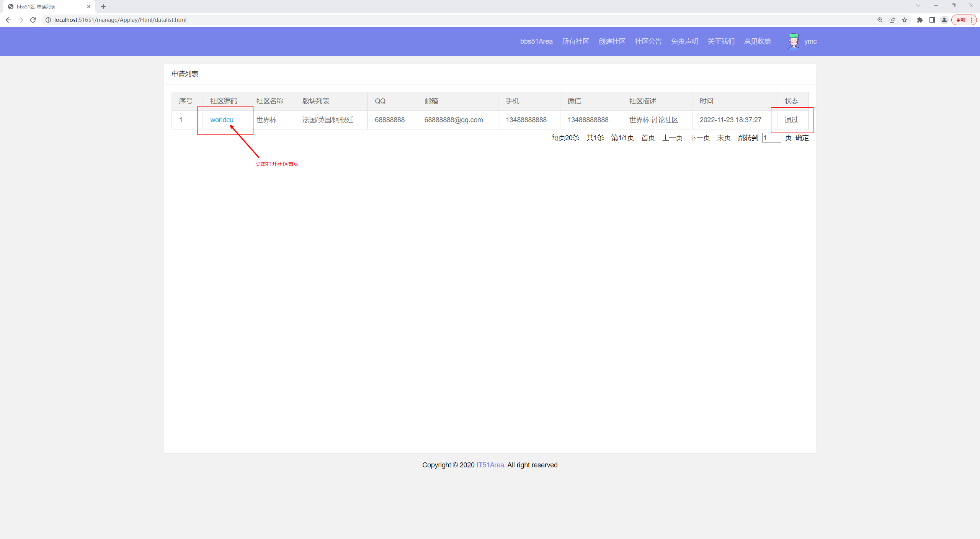
Task: Bookmark this page with star icon
Action: [x=904, y=20]
